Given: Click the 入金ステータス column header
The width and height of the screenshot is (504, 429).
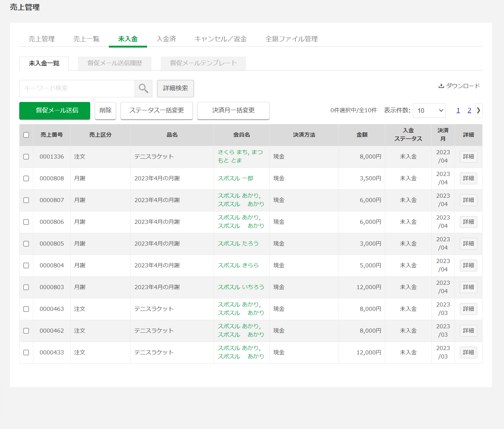Looking at the screenshot, I should click(x=408, y=135).
